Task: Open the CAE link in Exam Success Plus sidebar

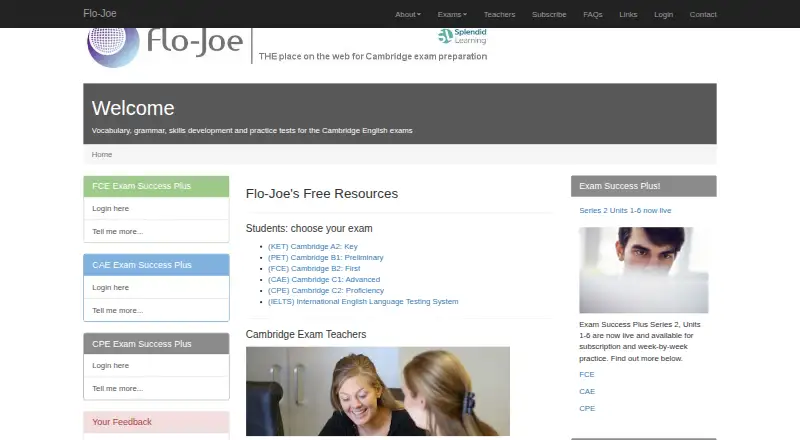Action: pos(587,392)
